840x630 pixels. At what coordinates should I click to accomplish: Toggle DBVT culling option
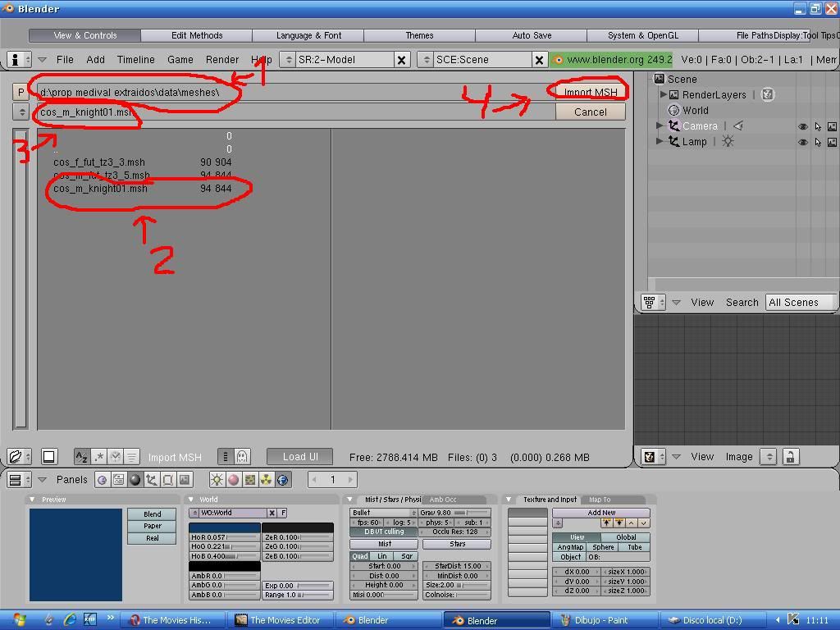click(x=384, y=532)
